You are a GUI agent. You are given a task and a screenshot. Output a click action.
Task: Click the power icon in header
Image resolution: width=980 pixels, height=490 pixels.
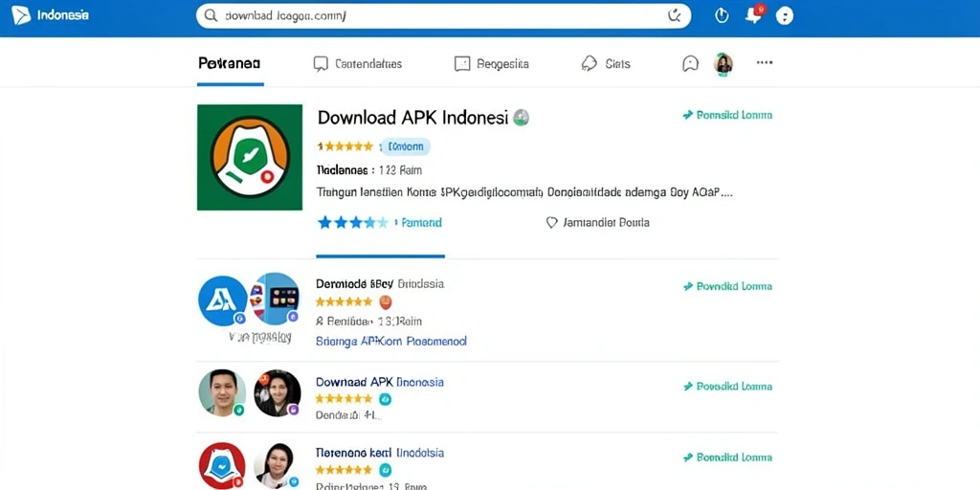(722, 15)
